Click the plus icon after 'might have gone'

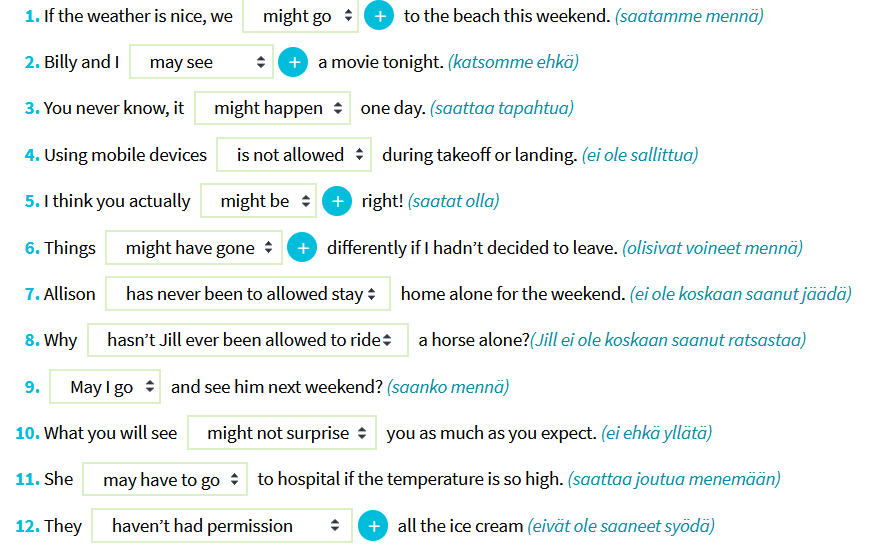click(302, 248)
